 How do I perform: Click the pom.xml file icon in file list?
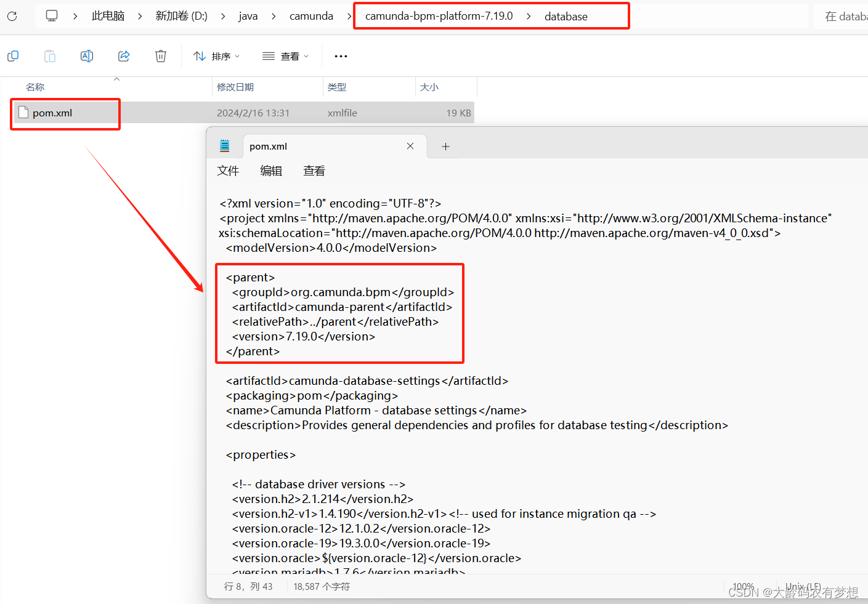(23, 112)
